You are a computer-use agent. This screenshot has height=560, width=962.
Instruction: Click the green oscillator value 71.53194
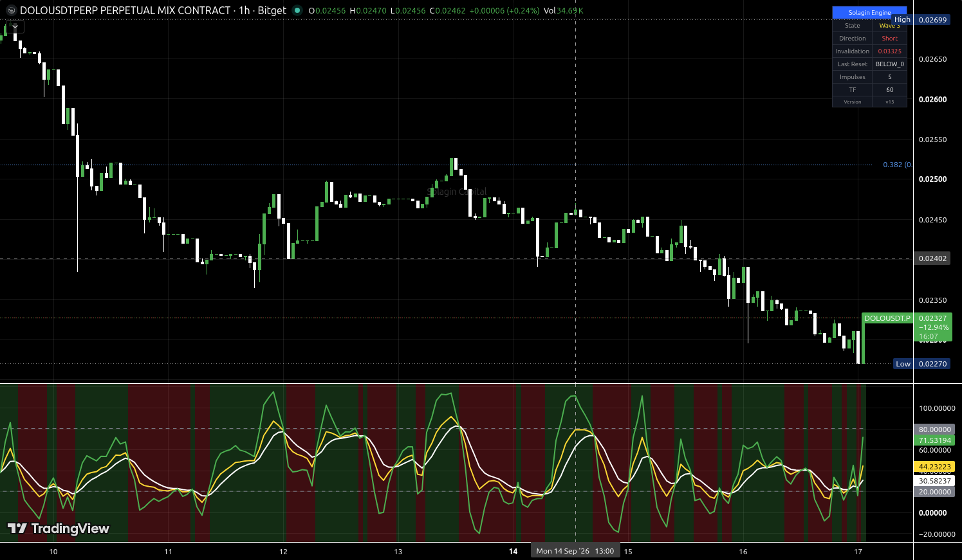pos(934,440)
